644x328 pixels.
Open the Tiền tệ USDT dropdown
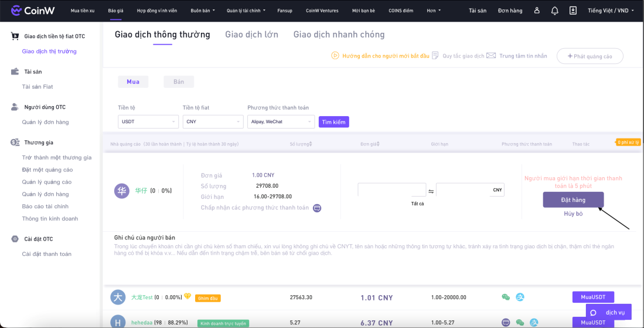tap(148, 121)
